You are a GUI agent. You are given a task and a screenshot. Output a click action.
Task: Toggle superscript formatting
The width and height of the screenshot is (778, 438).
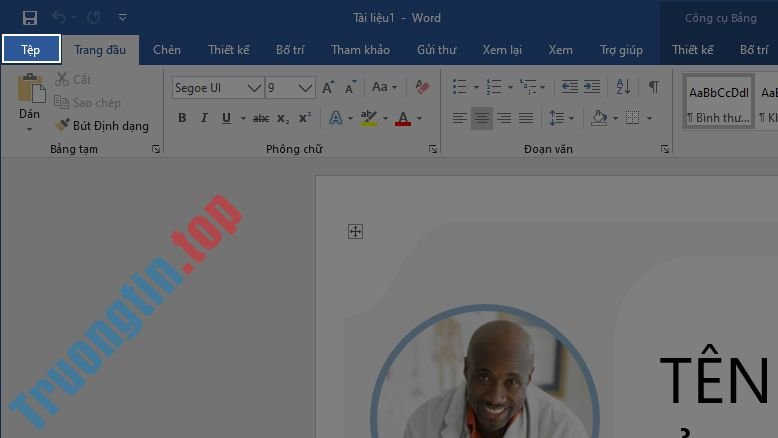point(305,118)
